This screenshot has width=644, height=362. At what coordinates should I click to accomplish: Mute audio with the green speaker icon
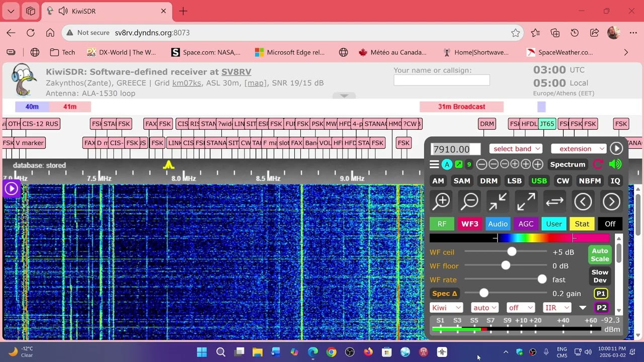(615, 164)
